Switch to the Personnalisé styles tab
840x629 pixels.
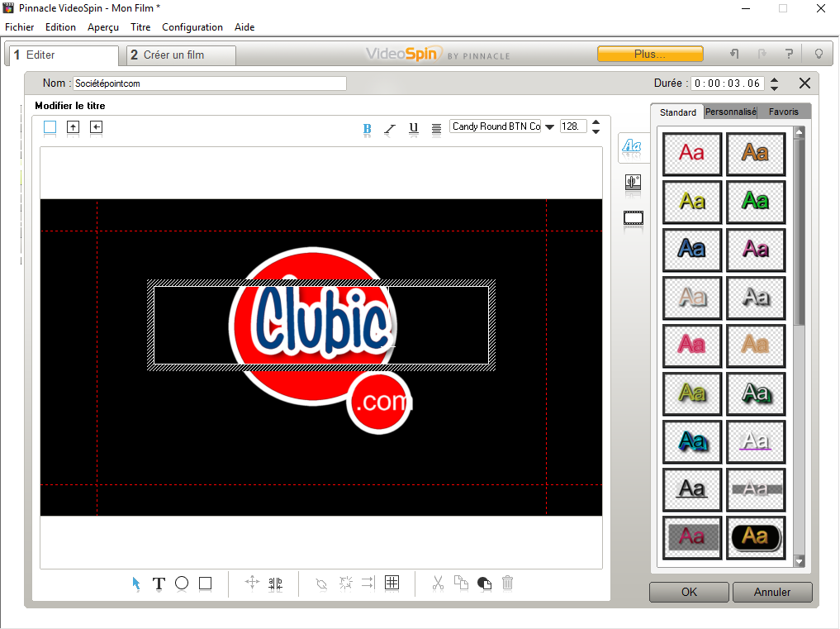(x=730, y=112)
